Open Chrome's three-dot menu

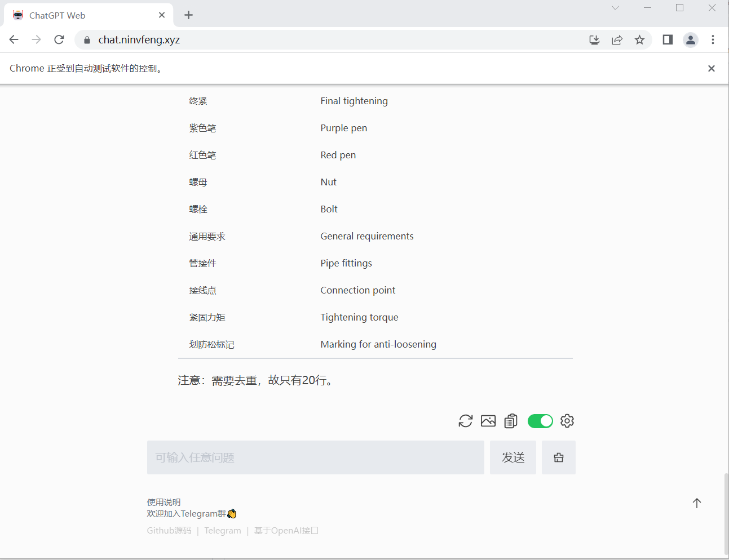(713, 39)
